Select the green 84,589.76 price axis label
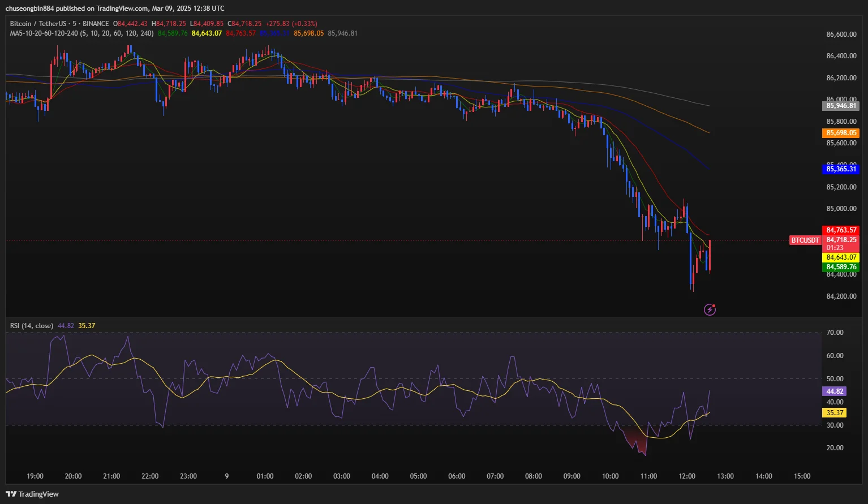Viewport: 868px width, 504px height. point(840,267)
